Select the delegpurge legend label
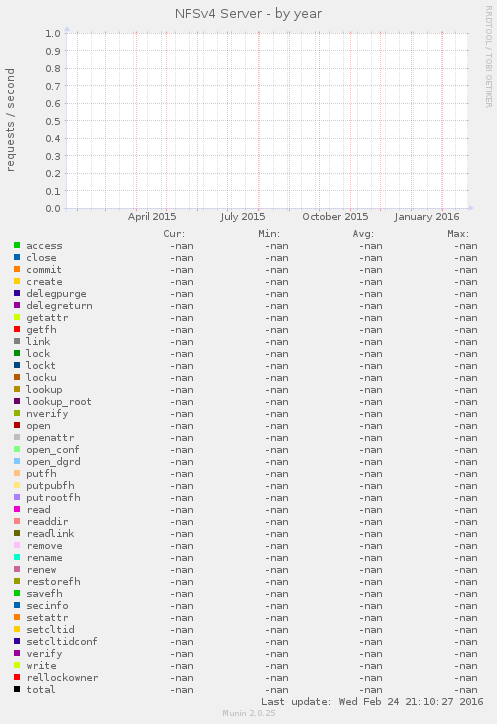The height and width of the screenshot is (724, 497). pyautogui.click(x=56, y=294)
